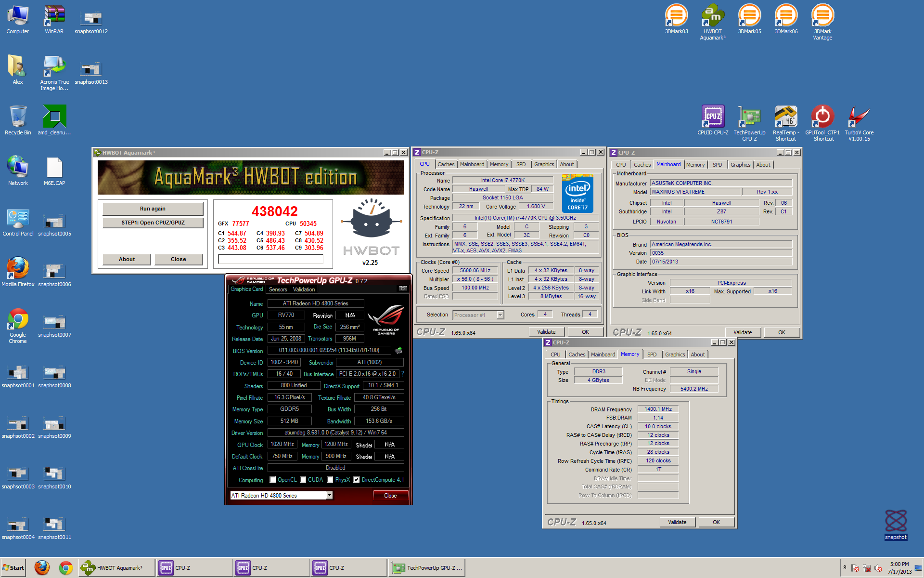Open Acronis True Image Home icon

(54, 72)
